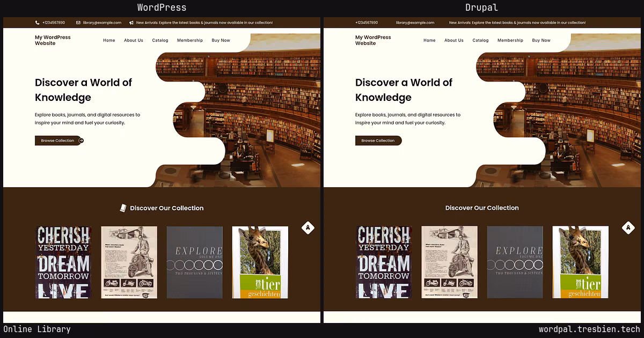Viewport: 644px width, 338px height.
Task: Click the Explore books, journals paragraph in WordPress
Action: tap(87, 119)
